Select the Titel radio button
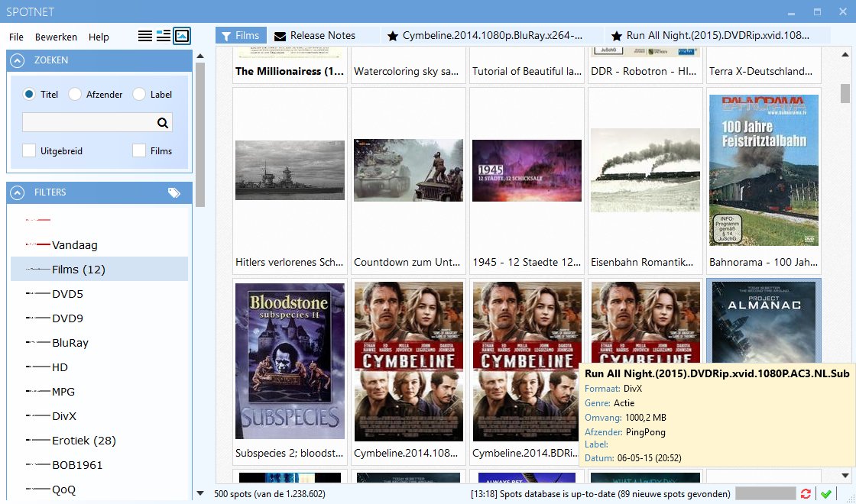This screenshot has width=856, height=504. (x=29, y=95)
